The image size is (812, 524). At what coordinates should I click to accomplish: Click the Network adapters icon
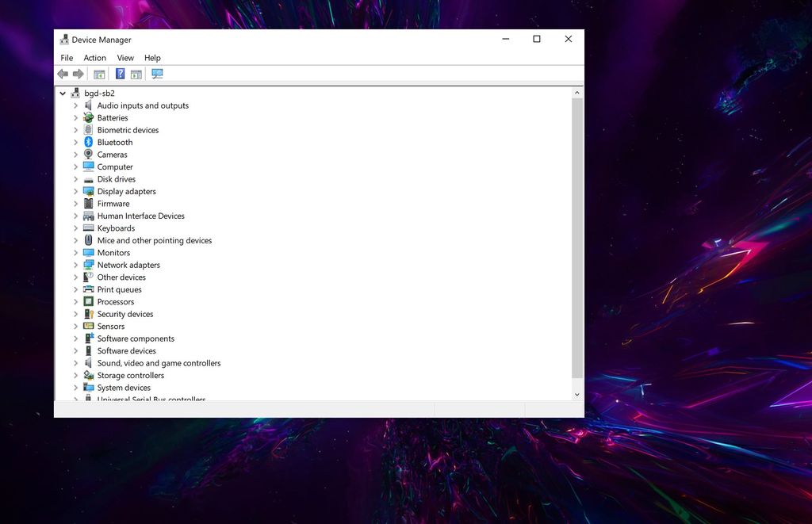pos(89,265)
